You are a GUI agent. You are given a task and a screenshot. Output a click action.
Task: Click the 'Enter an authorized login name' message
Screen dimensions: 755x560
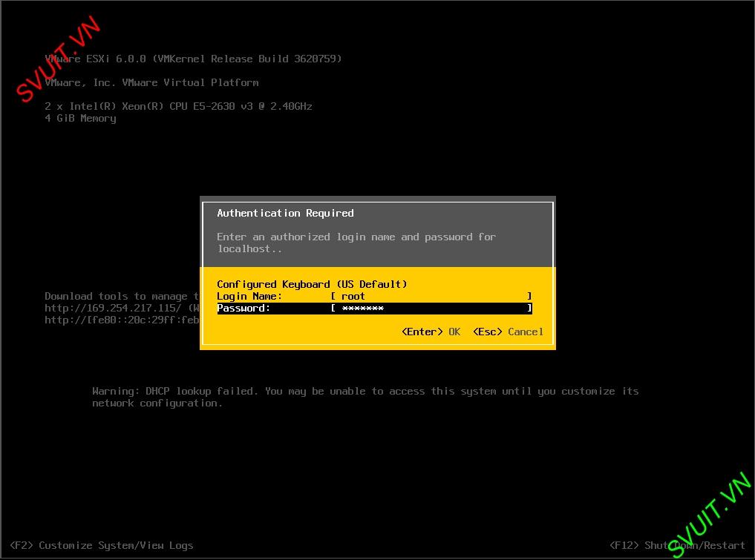pos(356,243)
